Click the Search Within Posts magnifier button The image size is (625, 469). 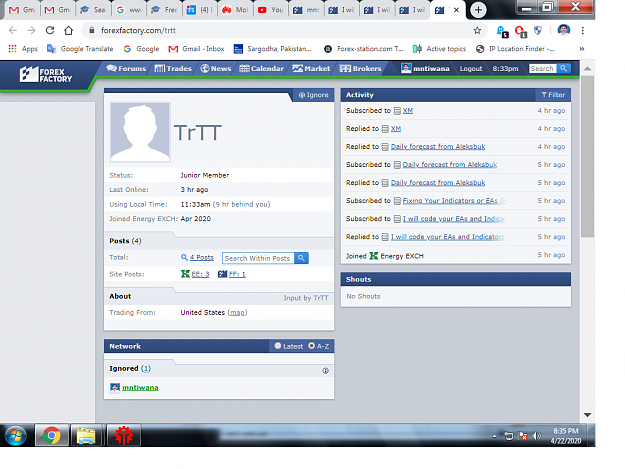tap(301, 258)
